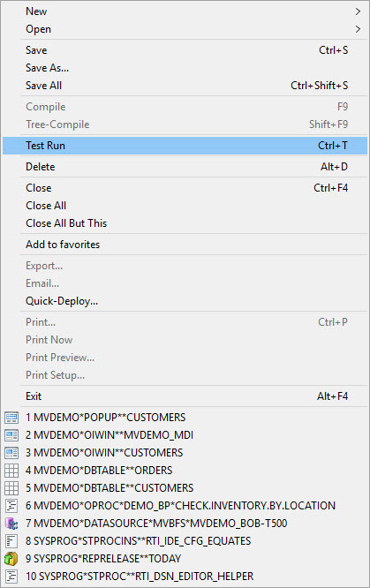
Task: Click the table grid icon beside MVDEMO*DBTABLE**CUSTOMERS
Action: coord(11,488)
